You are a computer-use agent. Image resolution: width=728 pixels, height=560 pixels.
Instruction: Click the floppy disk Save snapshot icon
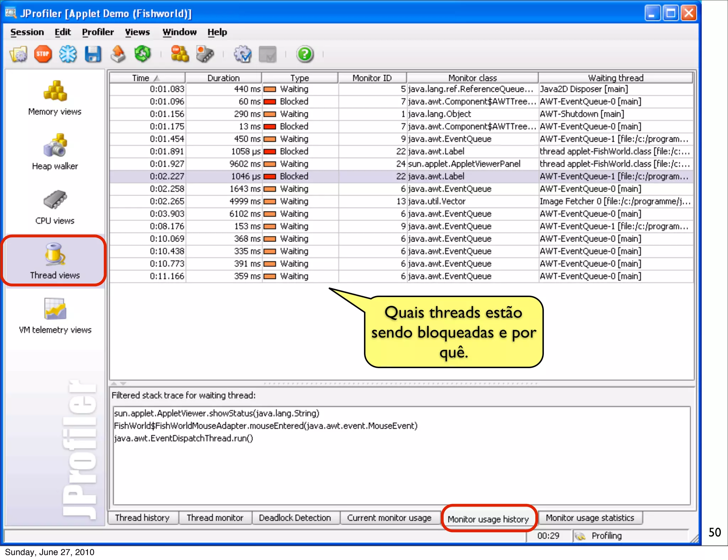(x=93, y=54)
